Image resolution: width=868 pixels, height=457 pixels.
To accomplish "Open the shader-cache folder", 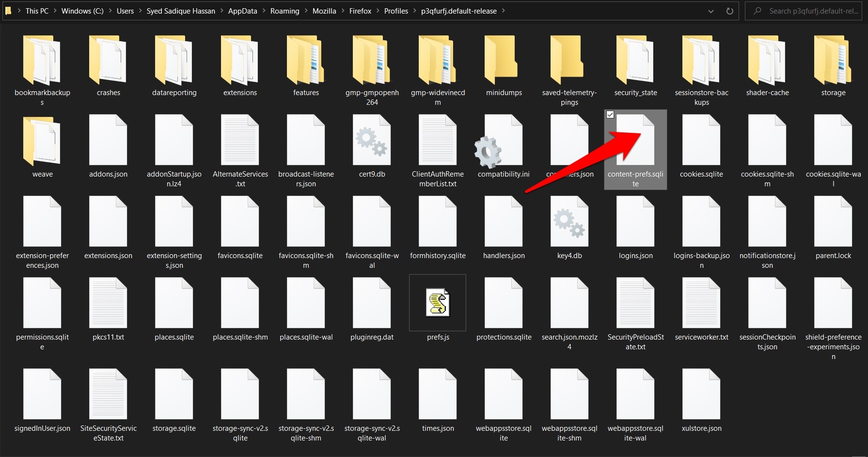I will pyautogui.click(x=767, y=60).
